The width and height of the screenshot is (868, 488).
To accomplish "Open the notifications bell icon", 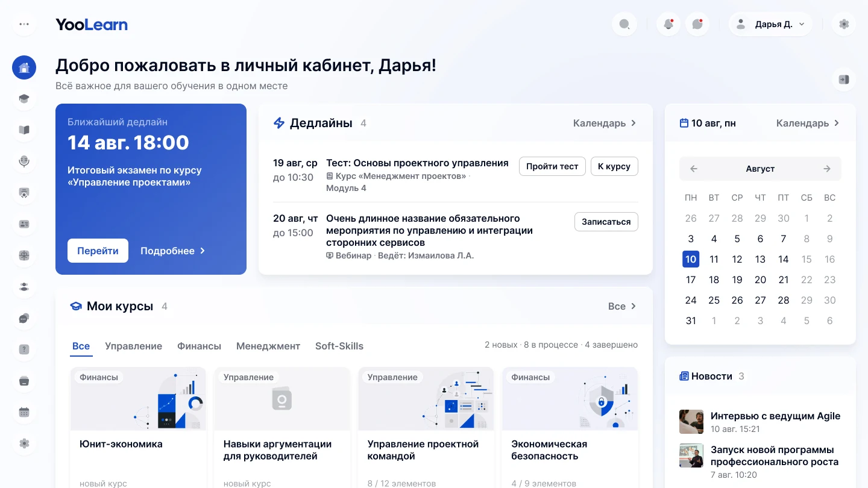I will [668, 24].
